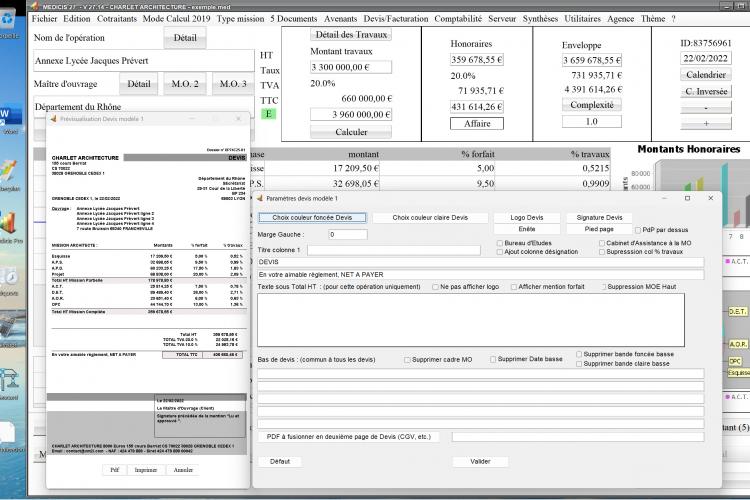
Task: Click Choix couleur claire Devis
Action: [430, 218]
